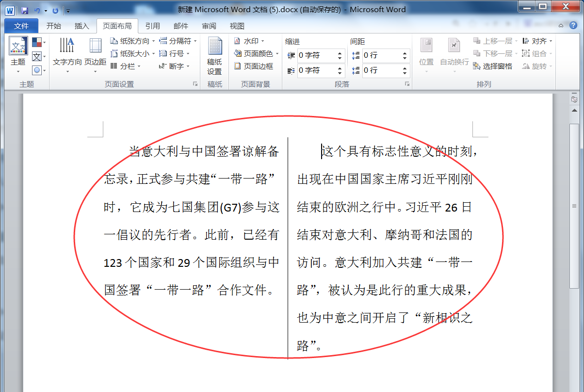Click 页面边框 page borders button
This screenshot has height=392, width=584.
tap(253, 66)
